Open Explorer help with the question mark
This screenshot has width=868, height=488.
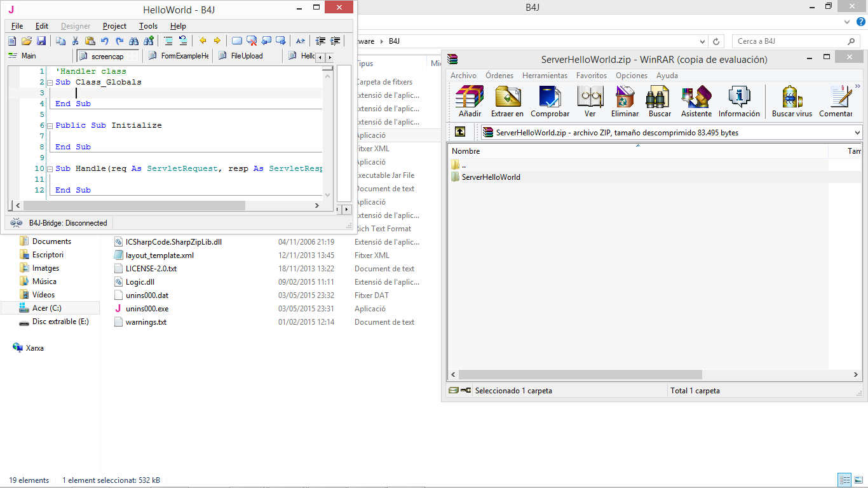(861, 22)
